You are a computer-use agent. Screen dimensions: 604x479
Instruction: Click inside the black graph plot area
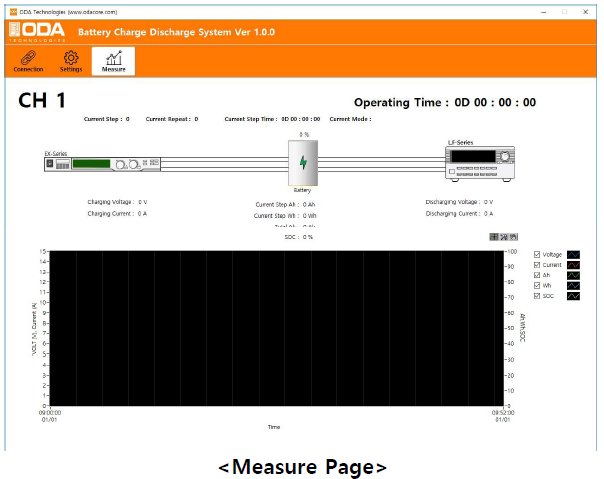tap(275, 328)
